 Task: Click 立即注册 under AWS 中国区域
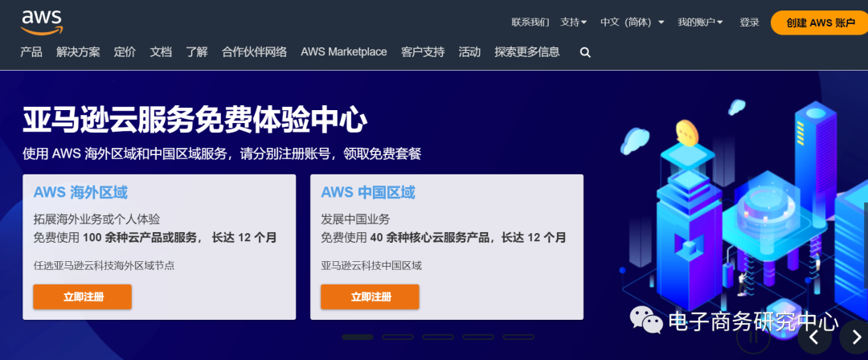tap(370, 297)
